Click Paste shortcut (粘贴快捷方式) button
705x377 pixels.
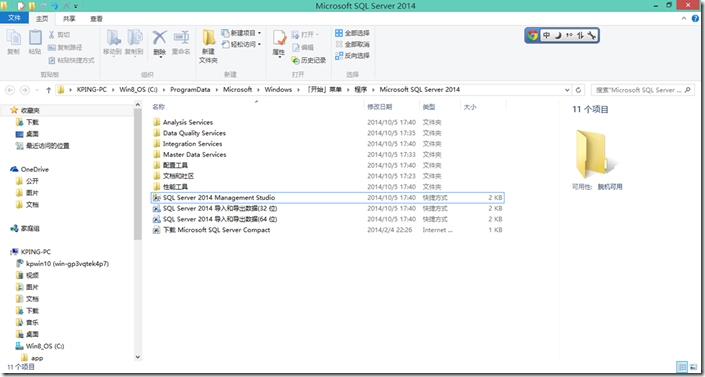click(x=71, y=60)
